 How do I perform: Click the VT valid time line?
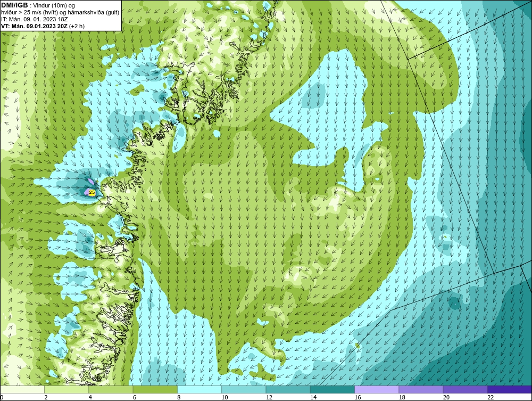(43, 26)
